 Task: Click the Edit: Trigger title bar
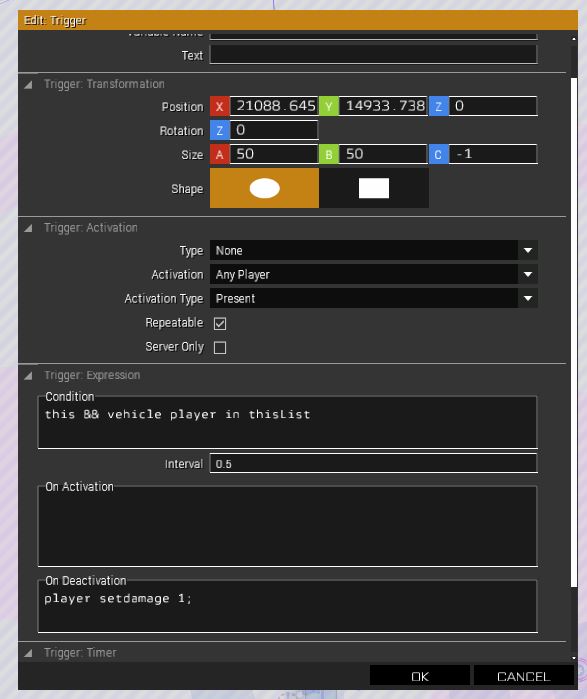298,20
